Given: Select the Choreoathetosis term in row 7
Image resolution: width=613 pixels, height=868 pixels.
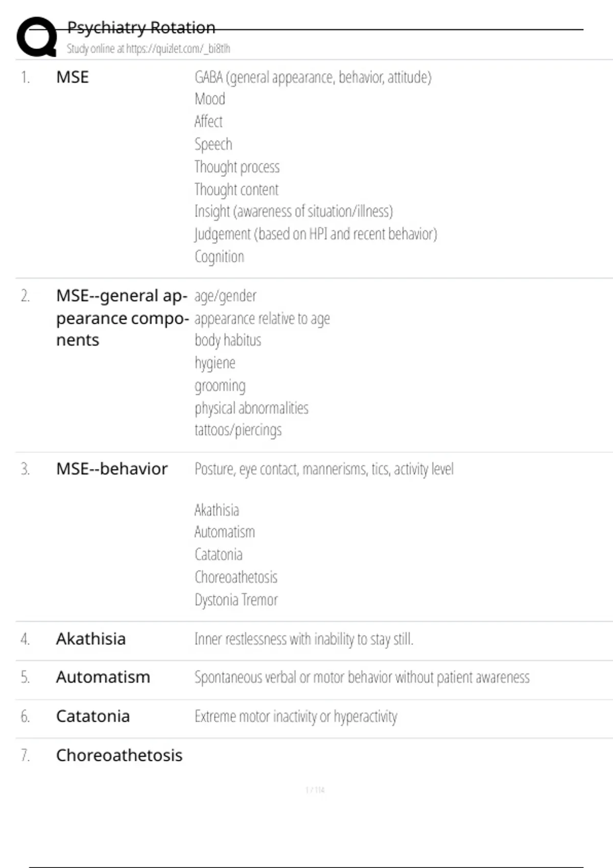Looking at the screenshot, I should [x=119, y=755].
